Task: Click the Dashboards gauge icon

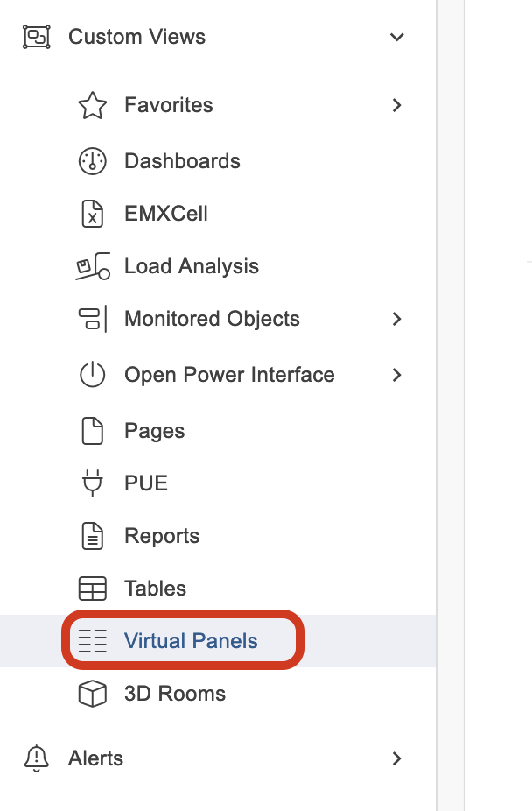Action: 92,161
